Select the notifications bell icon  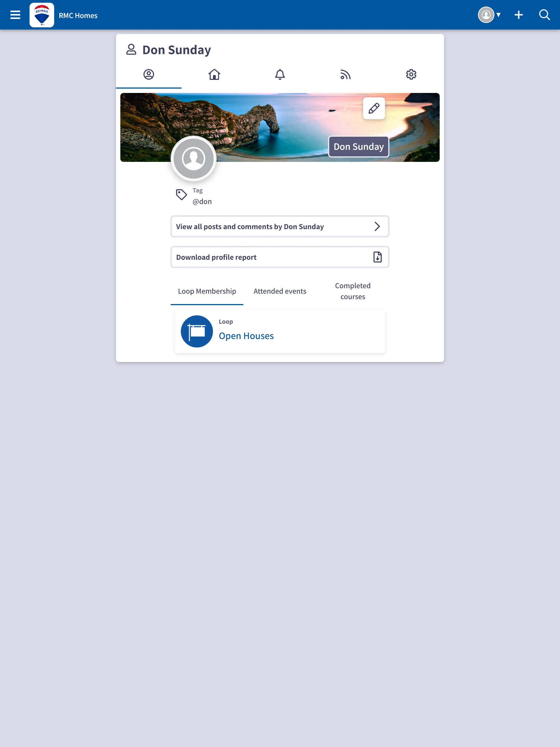coord(279,74)
